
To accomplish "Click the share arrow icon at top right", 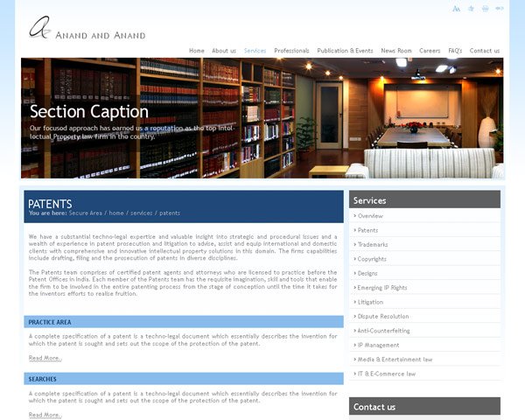I will (x=500, y=9).
